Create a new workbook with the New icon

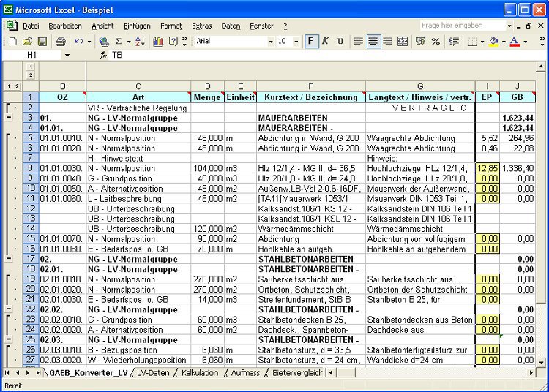click(12, 42)
